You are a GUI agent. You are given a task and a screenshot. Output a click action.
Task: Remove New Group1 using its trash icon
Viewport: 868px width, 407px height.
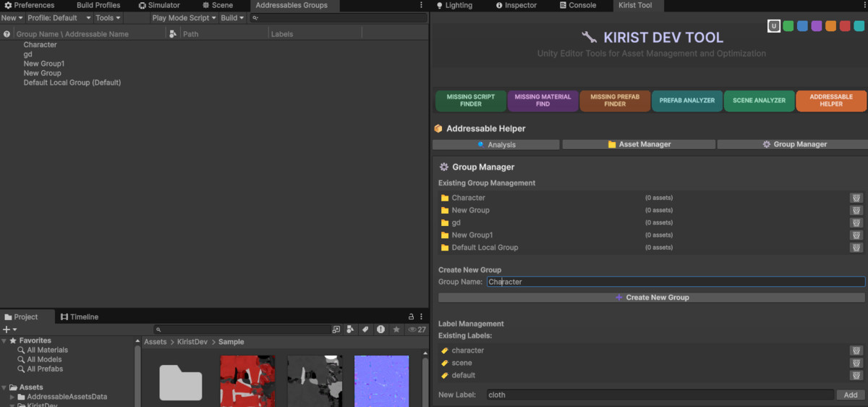coord(856,235)
